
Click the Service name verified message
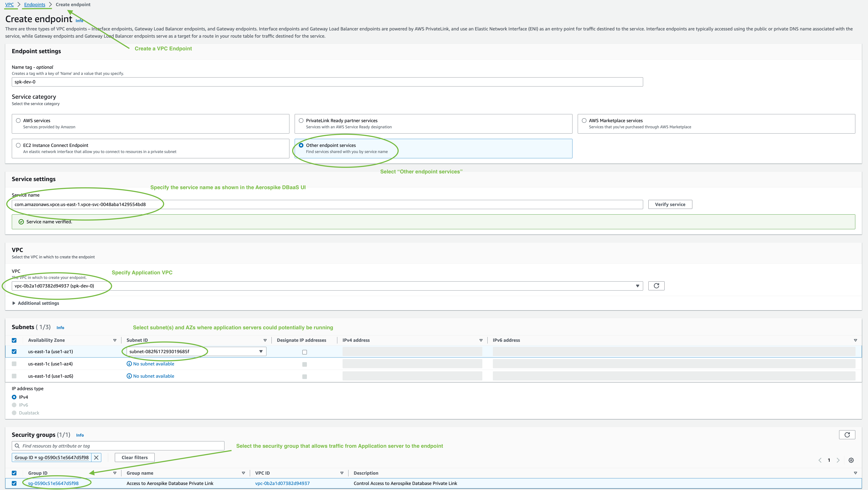tap(49, 222)
